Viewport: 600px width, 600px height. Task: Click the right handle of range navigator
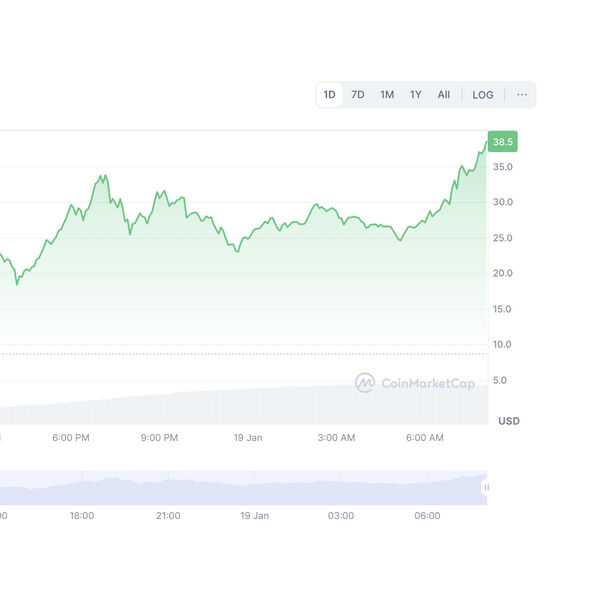pyautogui.click(x=486, y=488)
